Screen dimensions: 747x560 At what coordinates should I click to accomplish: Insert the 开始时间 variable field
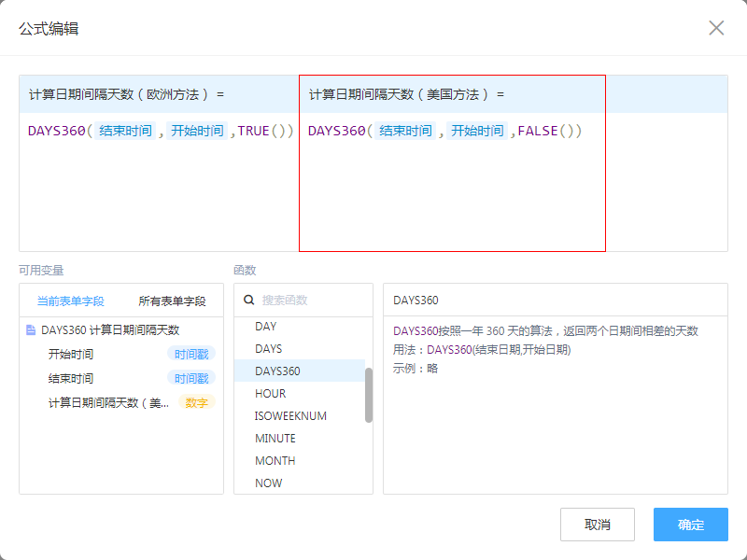(71, 355)
